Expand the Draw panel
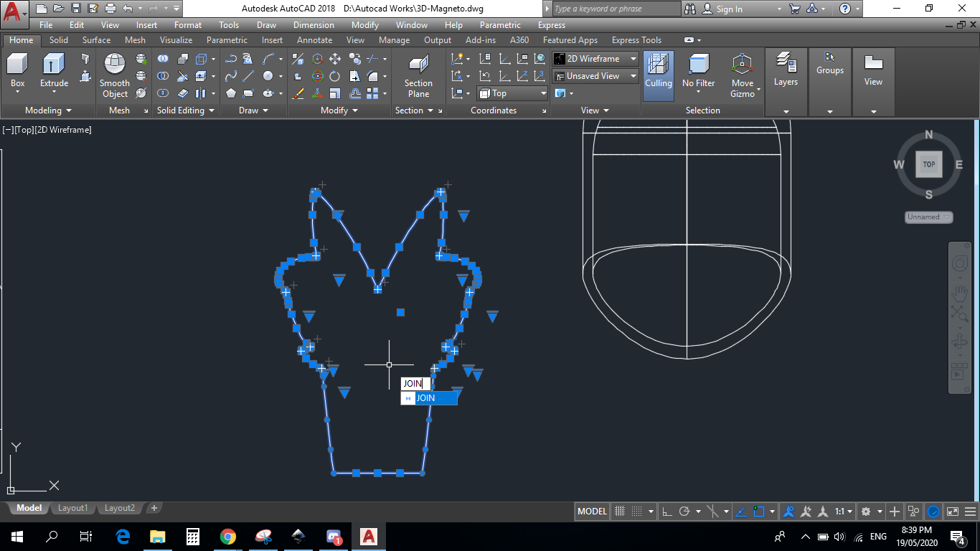Screen dimensions: 980x551 (253, 110)
